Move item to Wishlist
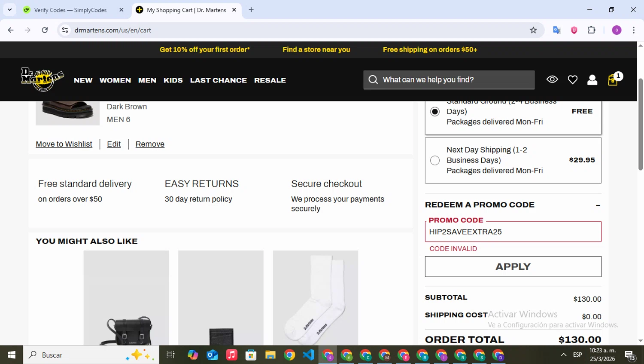Image resolution: width=644 pixels, height=364 pixels. coord(64,144)
